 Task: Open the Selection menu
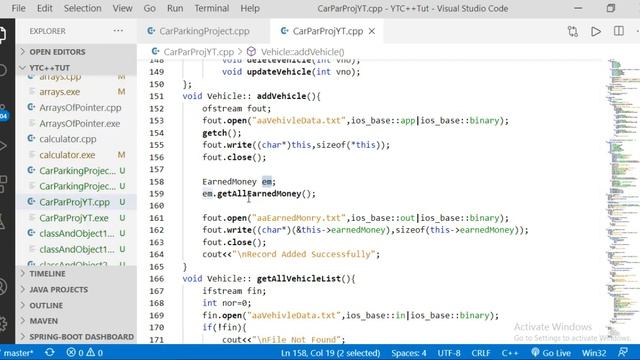click(82, 8)
